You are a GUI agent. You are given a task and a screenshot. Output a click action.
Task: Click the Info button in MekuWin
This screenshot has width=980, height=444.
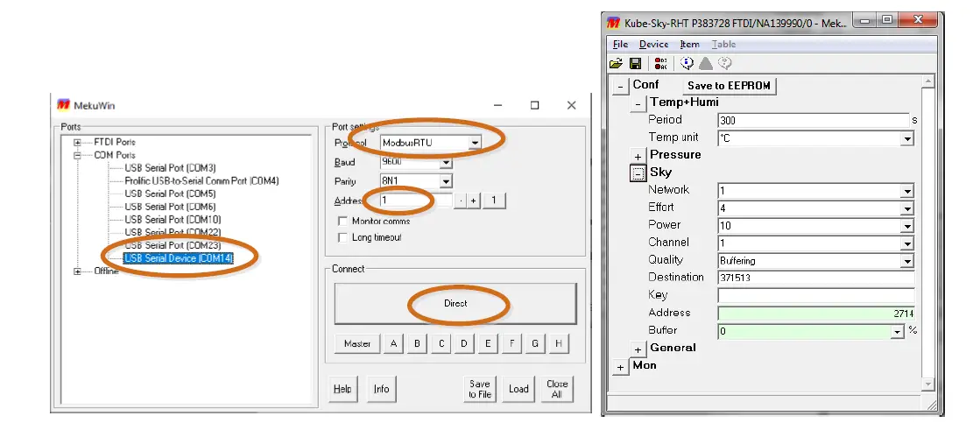(381, 389)
